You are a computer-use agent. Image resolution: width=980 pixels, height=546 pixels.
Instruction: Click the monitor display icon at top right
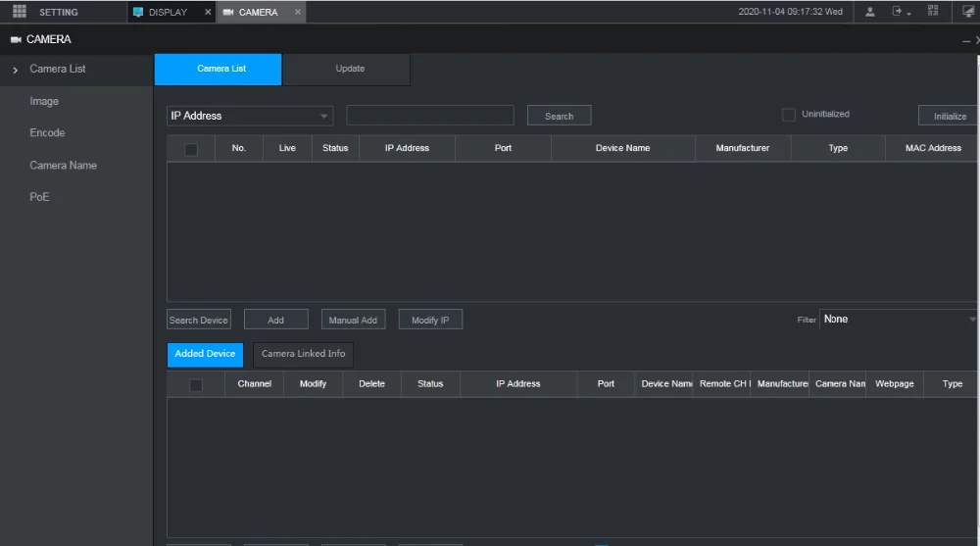[x=968, y=12]
